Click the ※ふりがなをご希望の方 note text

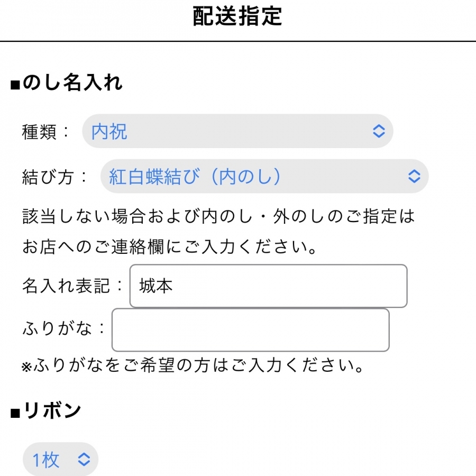[x=193, y=366]
